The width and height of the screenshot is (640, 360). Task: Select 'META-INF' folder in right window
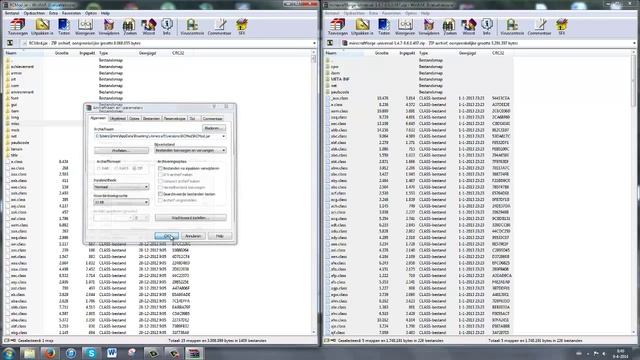tap(340, 79)
